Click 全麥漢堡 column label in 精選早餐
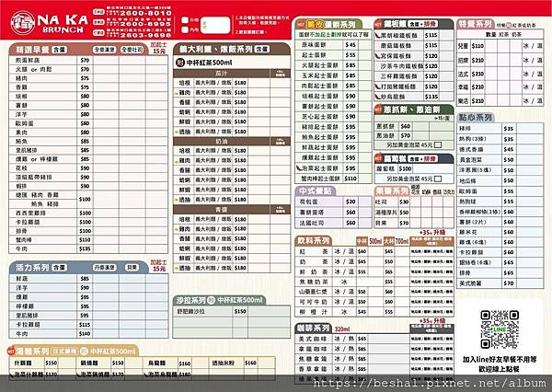 click(105, 50)
